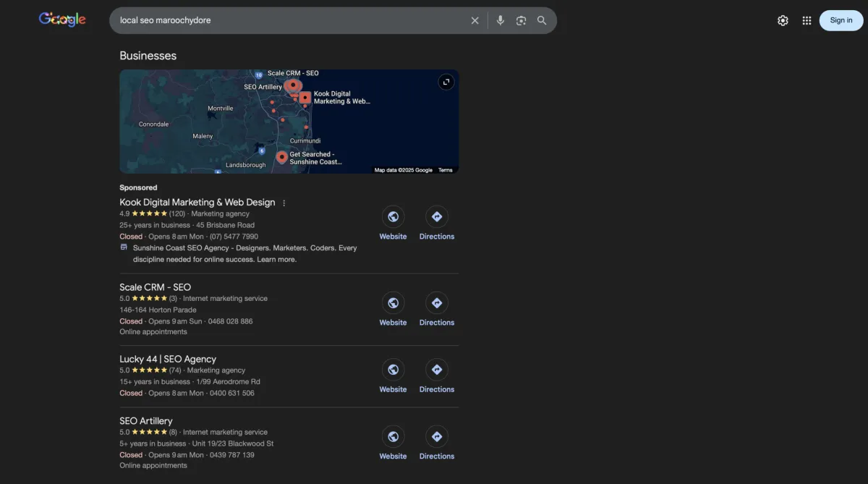Open the Scale CRM - SEO listing title
This screenshot has width=868, height=484.
[x=156, y=287]
